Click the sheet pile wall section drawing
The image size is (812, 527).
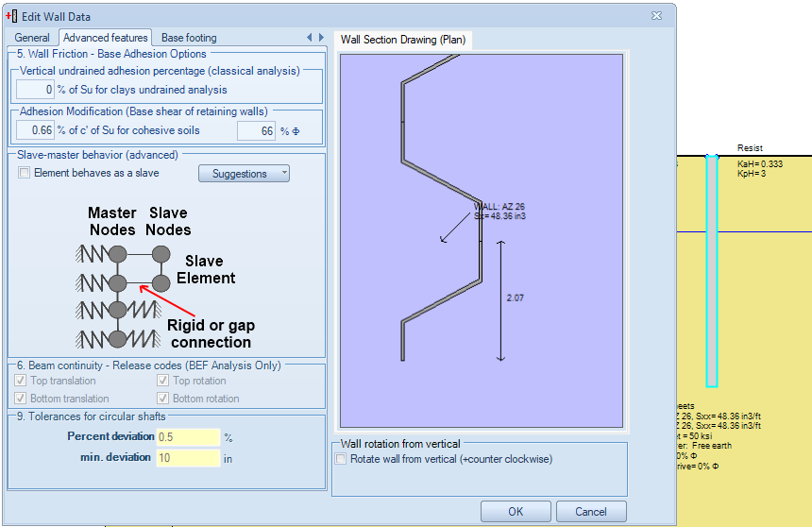482,241
